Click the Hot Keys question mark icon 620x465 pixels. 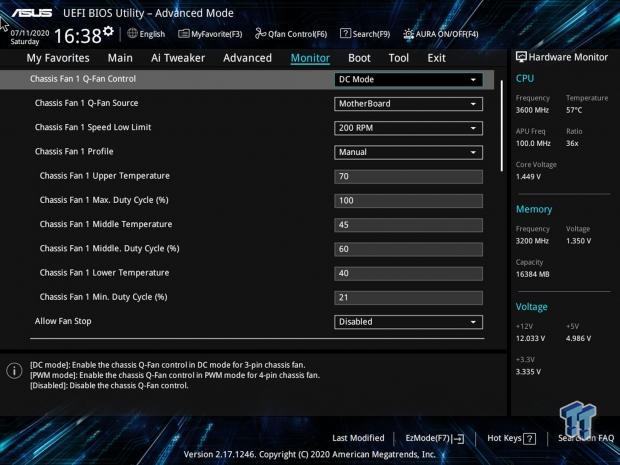click(529, 438)
